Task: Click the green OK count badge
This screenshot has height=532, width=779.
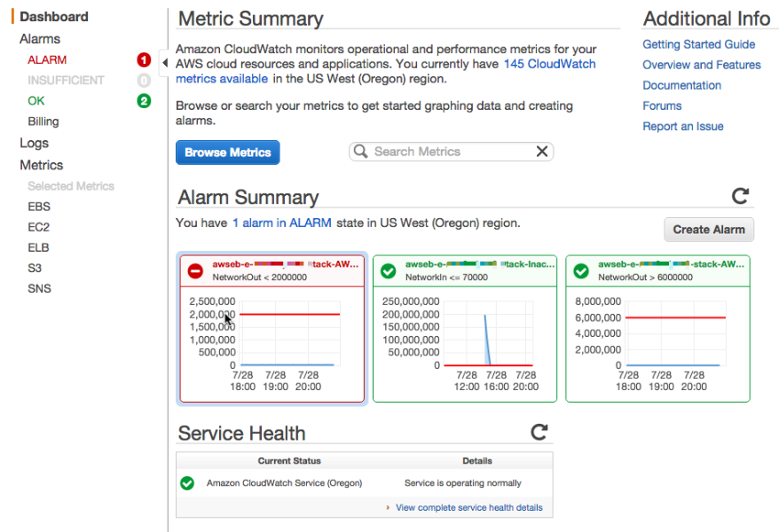Action: point(144,101)
